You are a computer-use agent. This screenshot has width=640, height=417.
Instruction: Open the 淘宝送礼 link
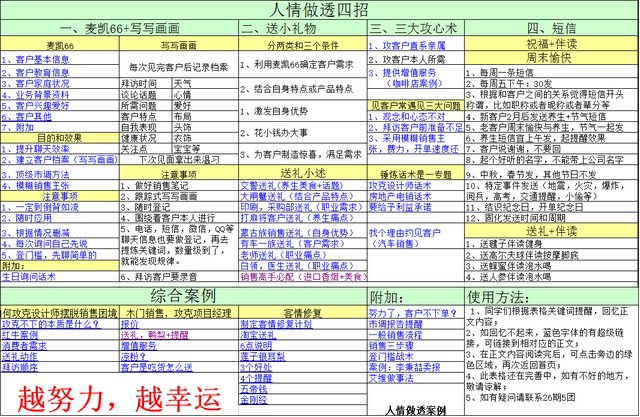point(258,335)
